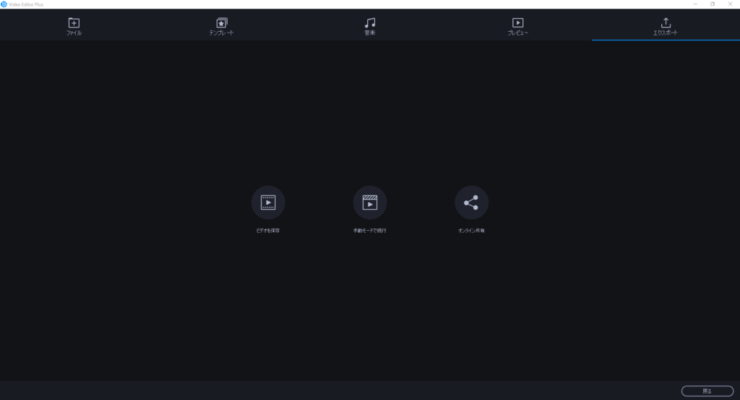Click the film-strip Save Video icon
The width and height of the screenshot is (740, 400).
tap(268, 202)
